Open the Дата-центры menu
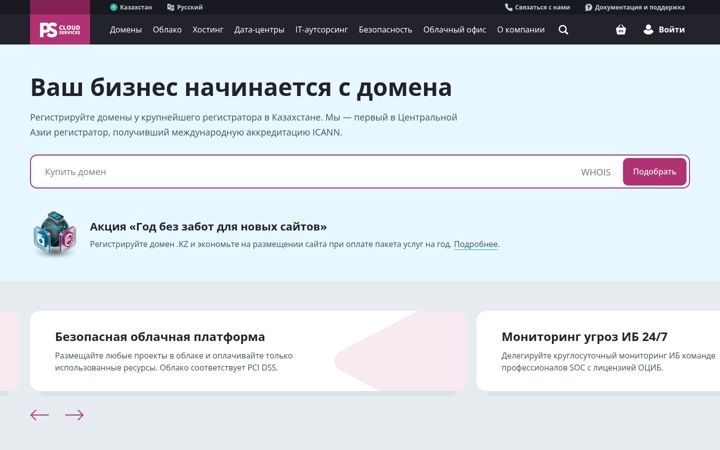The image size is (720, 450). click(x=259, y=30)
